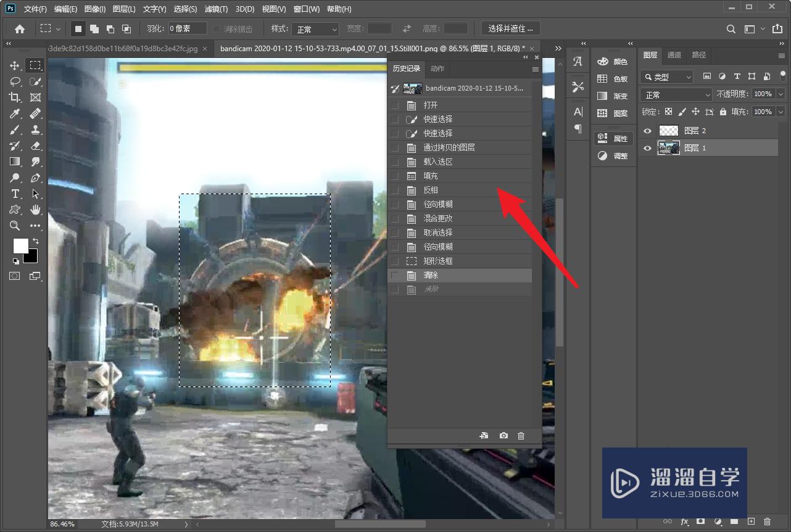This screenshot has width=791, height=532.
Task: Switch to the 动作 tab
Action: coord(437,68)
